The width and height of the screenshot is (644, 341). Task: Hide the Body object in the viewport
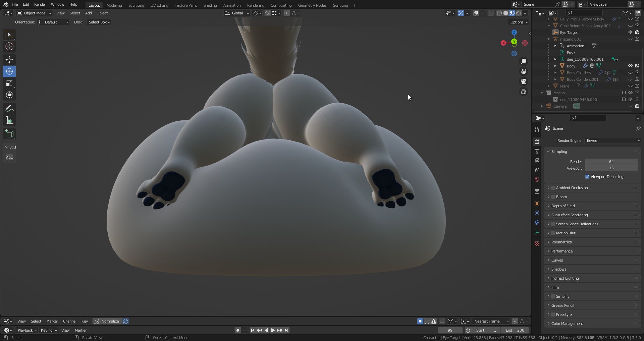(x=631, y=66)
